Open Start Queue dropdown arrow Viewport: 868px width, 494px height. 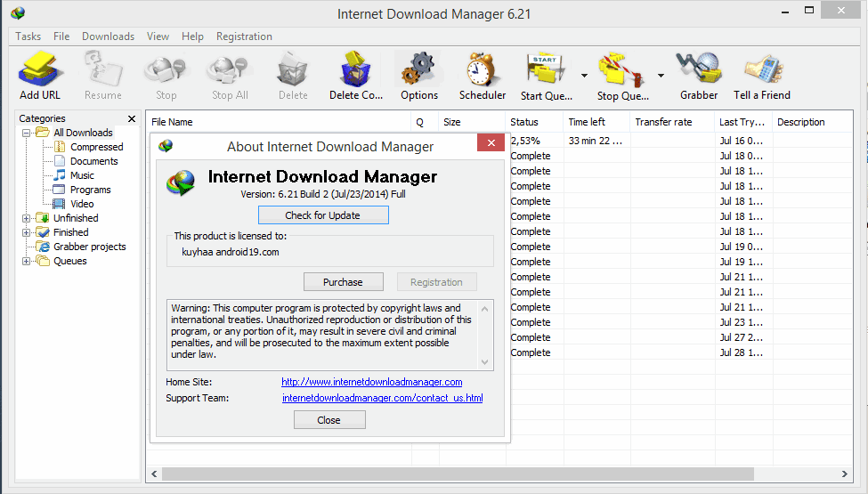click(584, 76)
